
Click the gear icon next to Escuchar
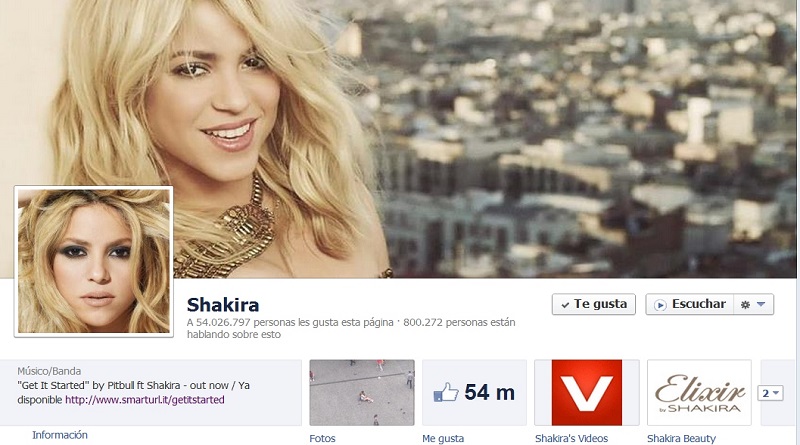745,305
